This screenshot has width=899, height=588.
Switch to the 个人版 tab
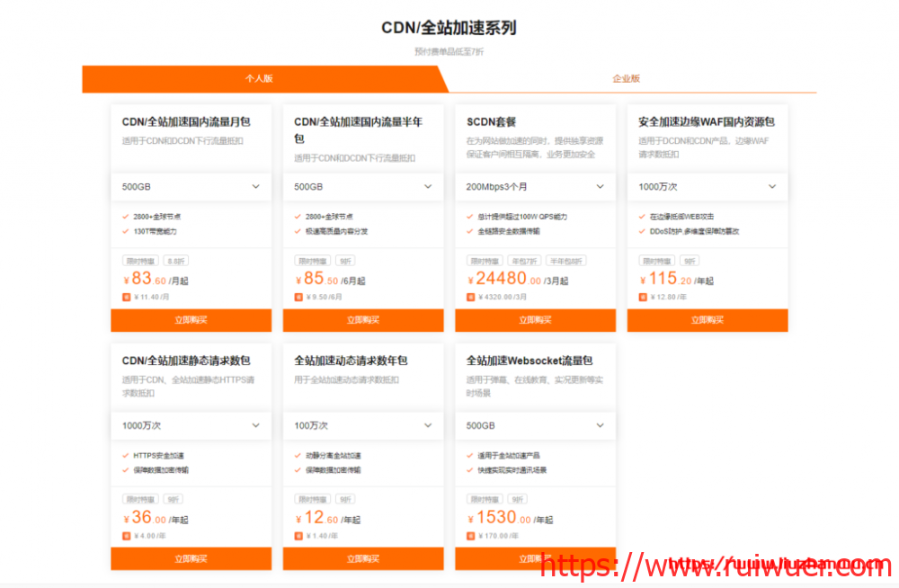click(259, 79)
